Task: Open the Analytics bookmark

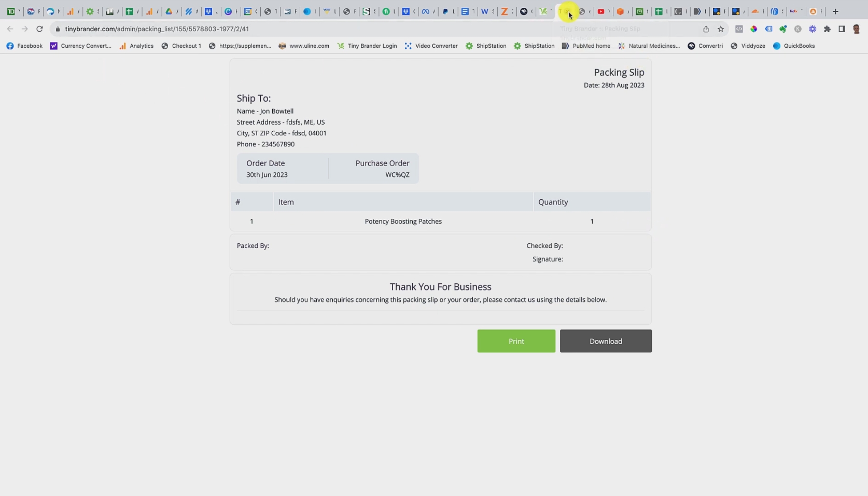Action: [136, 46]
